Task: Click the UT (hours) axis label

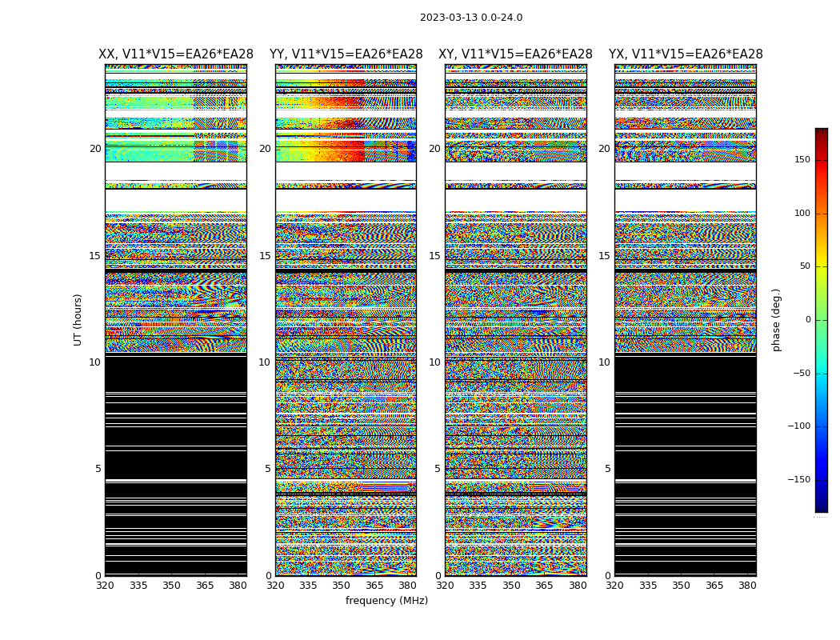Action: (x=78, y=320)
